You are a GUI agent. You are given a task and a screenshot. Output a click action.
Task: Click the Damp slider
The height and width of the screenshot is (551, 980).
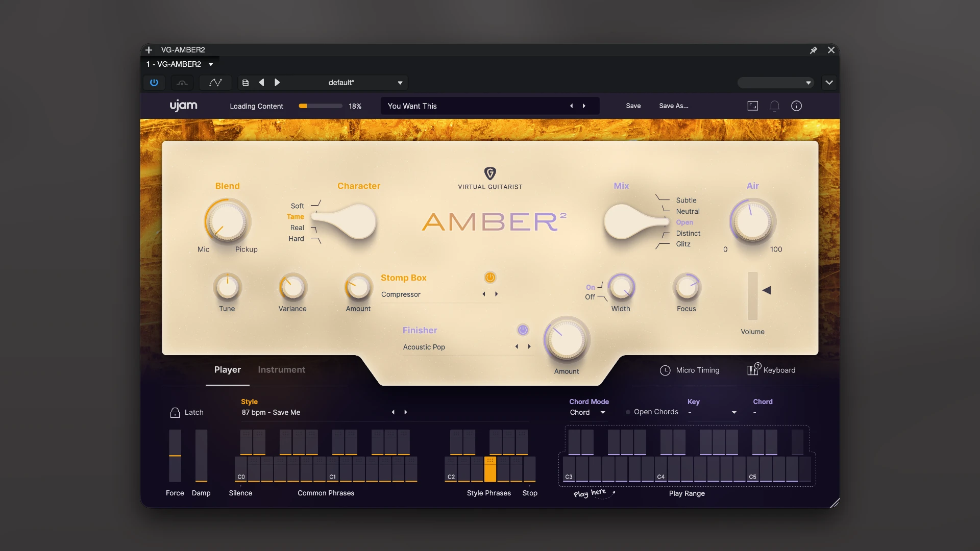(x=201, y=456)
